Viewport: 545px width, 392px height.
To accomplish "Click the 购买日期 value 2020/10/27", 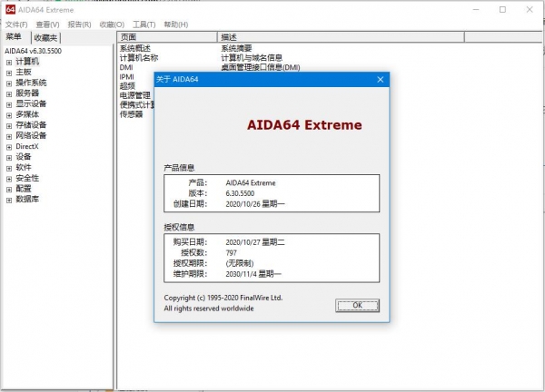I will tap(254, 242).
